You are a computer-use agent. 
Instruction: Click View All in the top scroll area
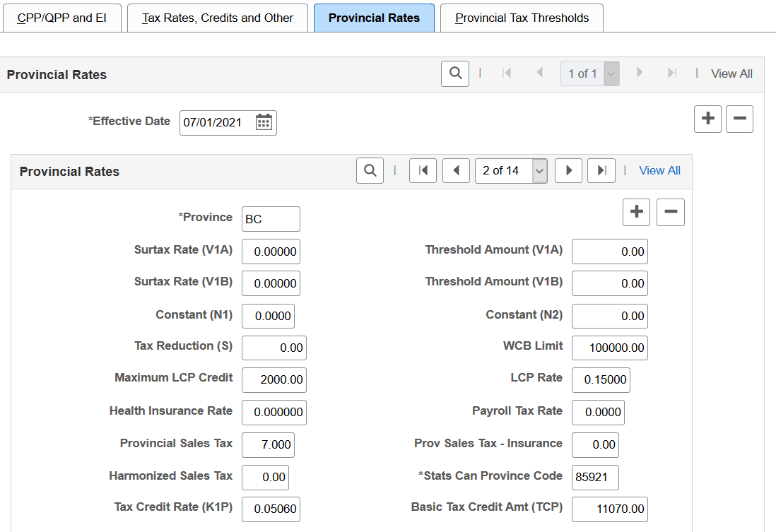[731, 73]
